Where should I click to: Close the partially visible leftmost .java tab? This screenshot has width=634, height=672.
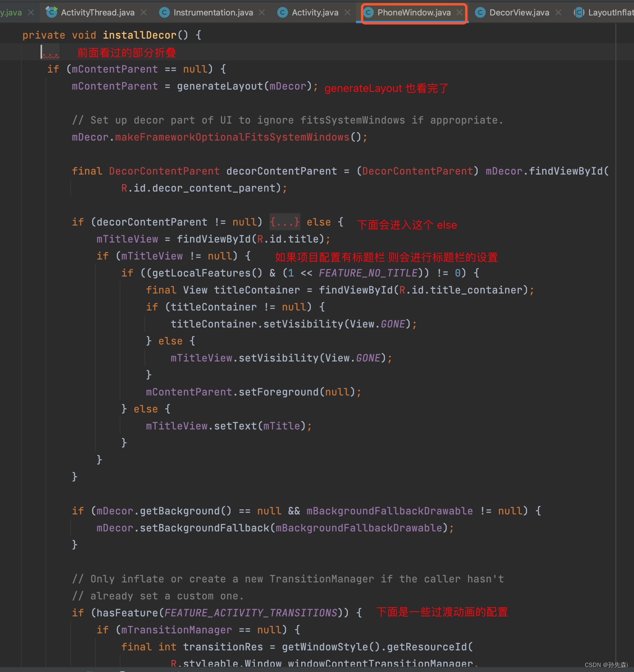coord(31,12)
